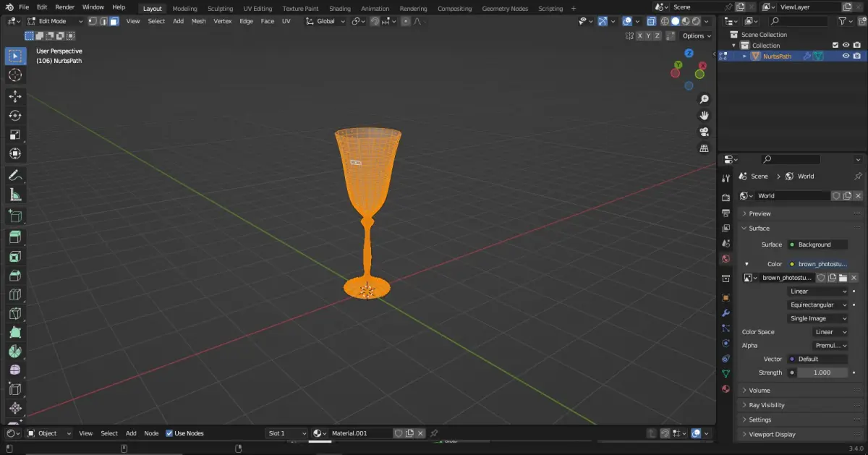Click the pan view hand icon
The width and height of the screenshot is (868, 455).
tap(704, 116)
